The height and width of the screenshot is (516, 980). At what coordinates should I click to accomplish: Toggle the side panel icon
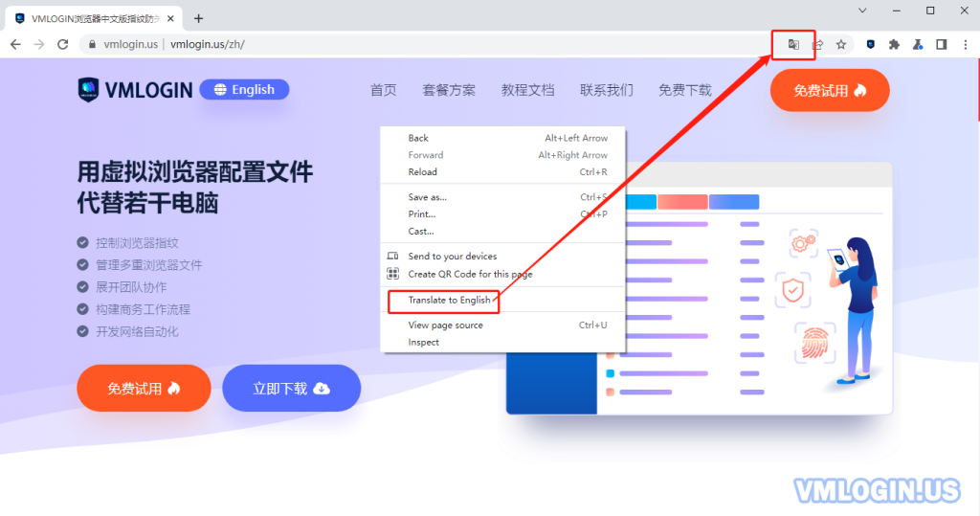point(942,44)
